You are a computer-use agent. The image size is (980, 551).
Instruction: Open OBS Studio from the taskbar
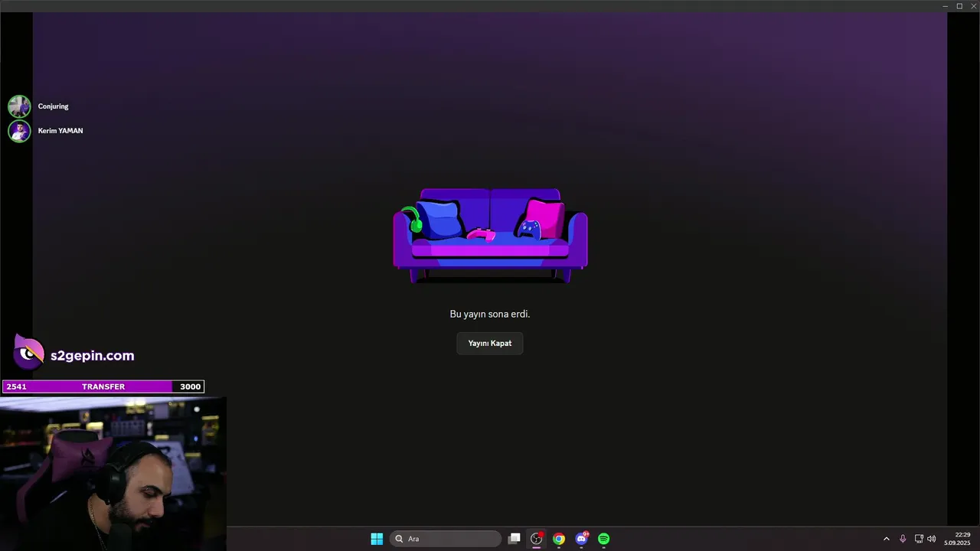point(537,539)
